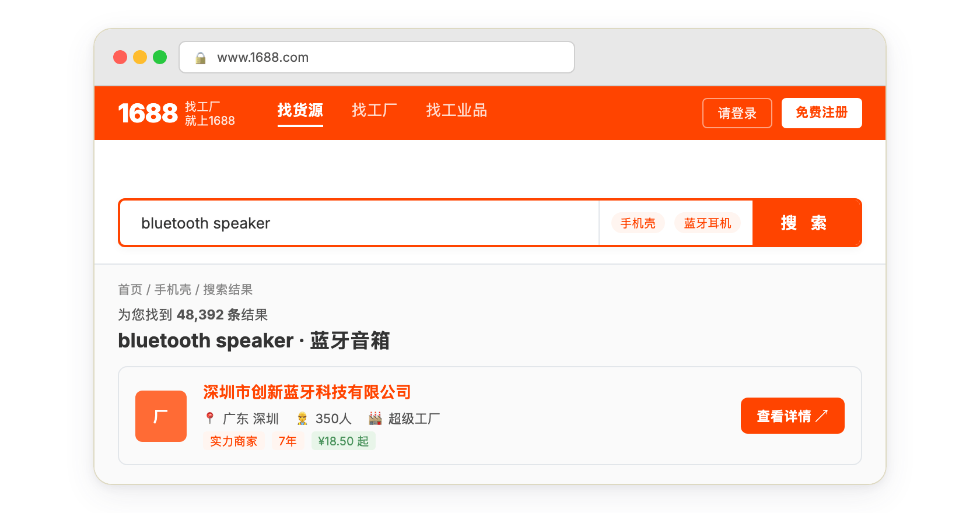Click the bluetooth speaker search field
The image size is (980, 513).
pos(359,223)
